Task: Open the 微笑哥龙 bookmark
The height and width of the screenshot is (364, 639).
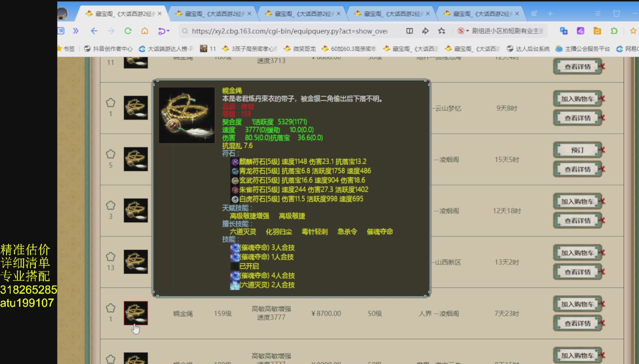Action: pos(300,49)
